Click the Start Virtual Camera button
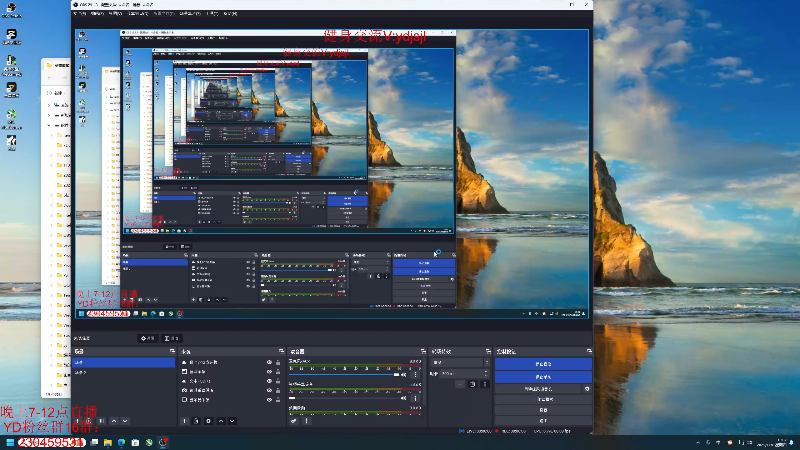 point(538,389)
